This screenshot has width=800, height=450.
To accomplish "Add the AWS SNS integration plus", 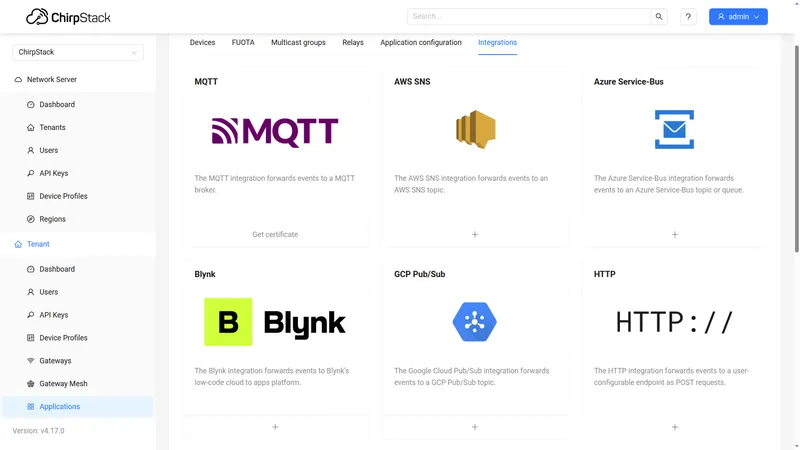I will pyautogui.click(x=475, y=235).
